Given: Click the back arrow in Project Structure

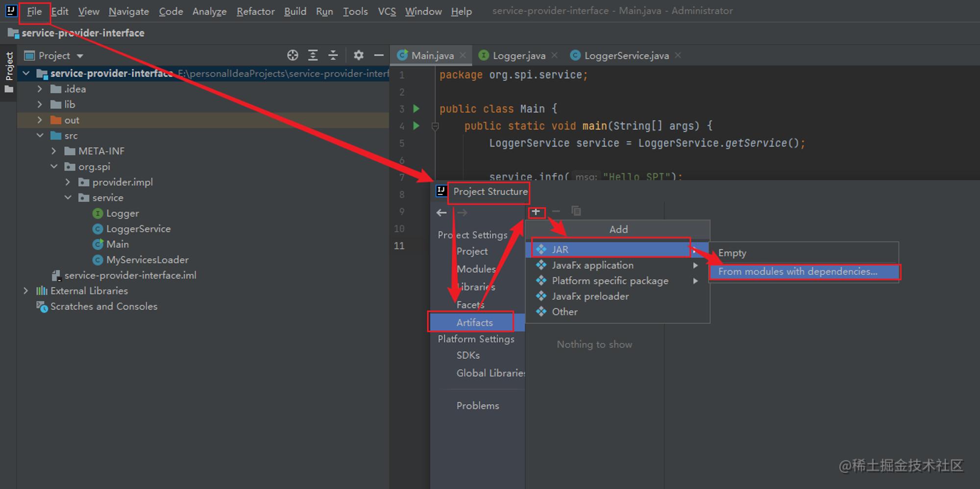Looking at the screenshot, I should pos(441,213).
